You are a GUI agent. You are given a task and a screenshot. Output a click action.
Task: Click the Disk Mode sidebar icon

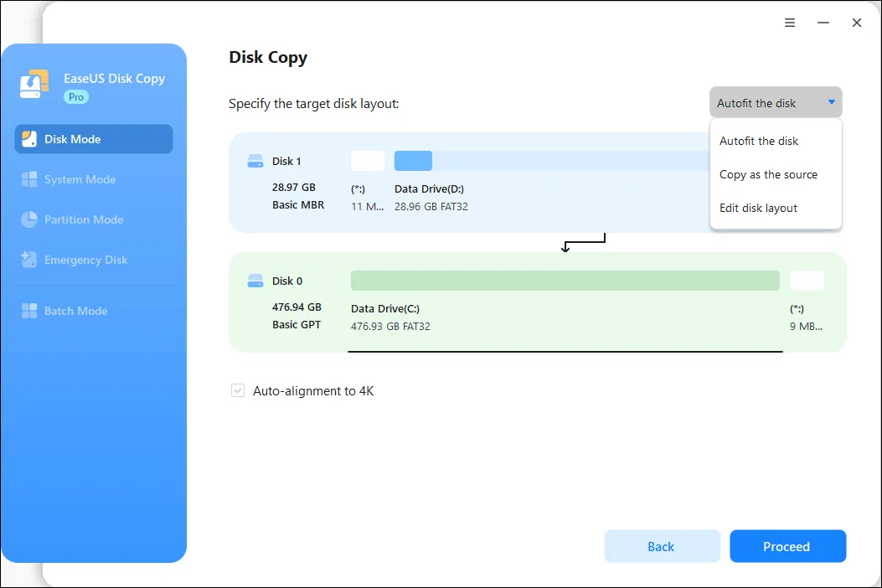pyautogui.click(x=29, y=139)
